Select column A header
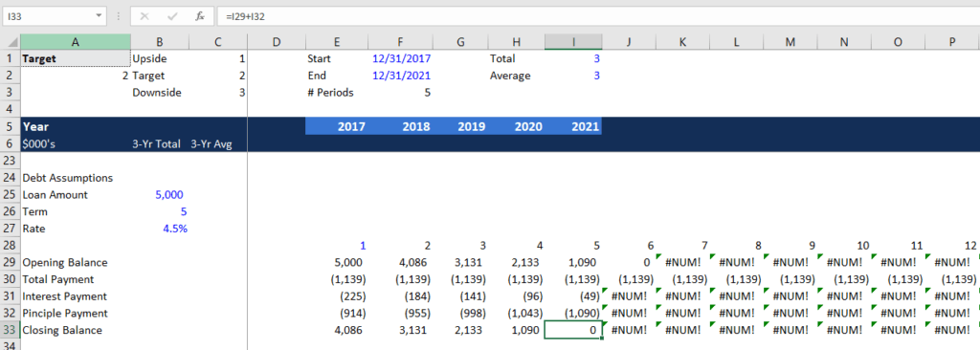The height and width of the screenshot is (350, 980). click(x=76, y=42)
